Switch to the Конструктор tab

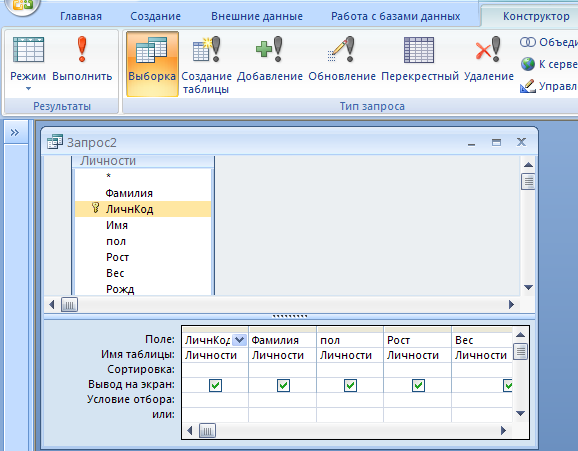point(536,16)
